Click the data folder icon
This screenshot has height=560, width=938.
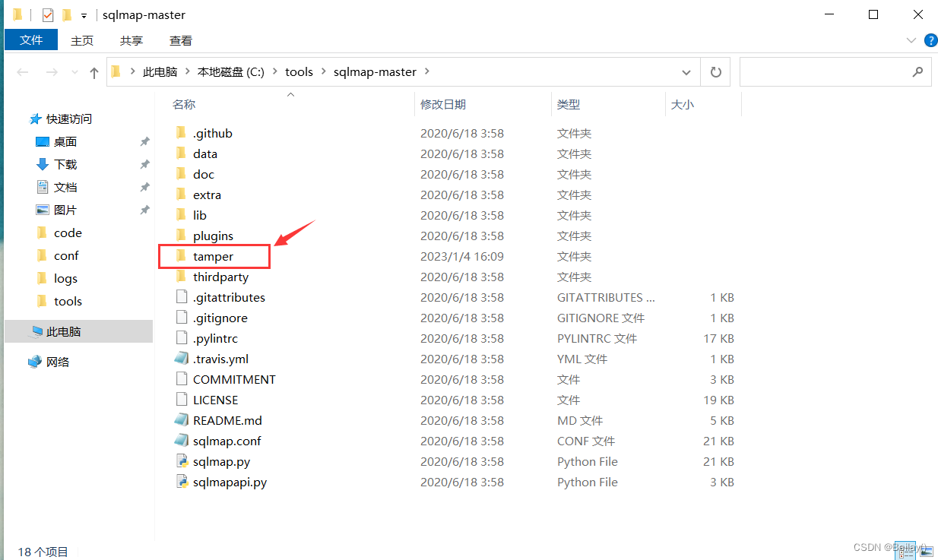[x=181, y=153]
